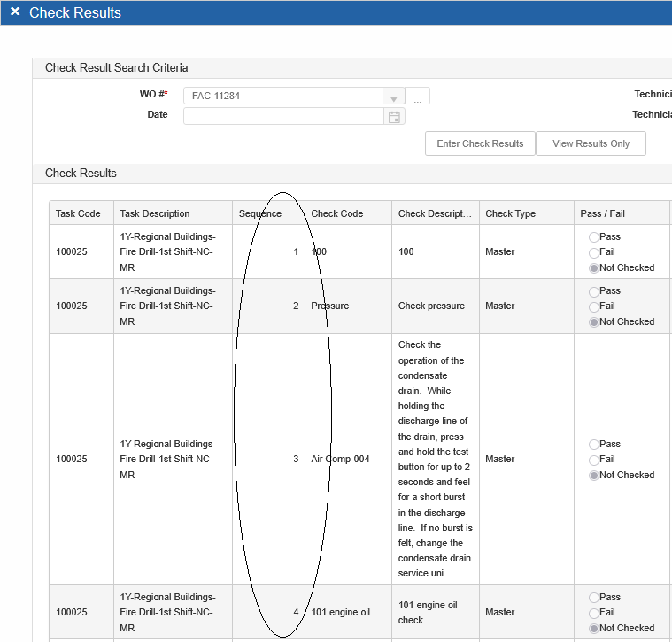Type in the Date input field
The image size is (672, 642).
[283, 116]
